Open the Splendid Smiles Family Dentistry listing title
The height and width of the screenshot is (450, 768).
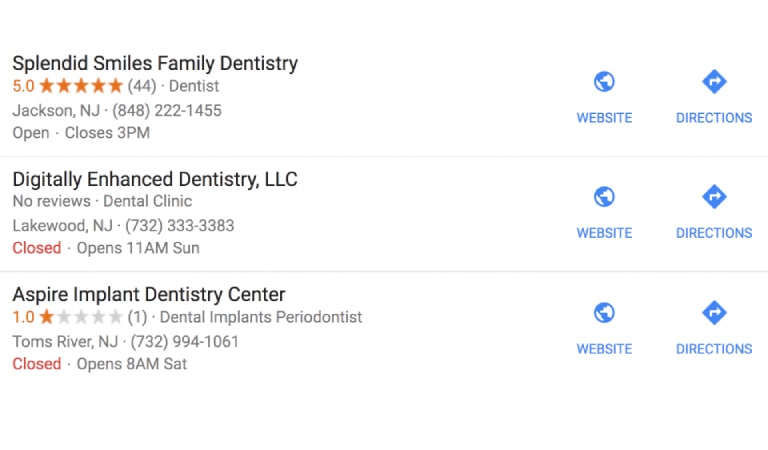(x=155, y=64)
